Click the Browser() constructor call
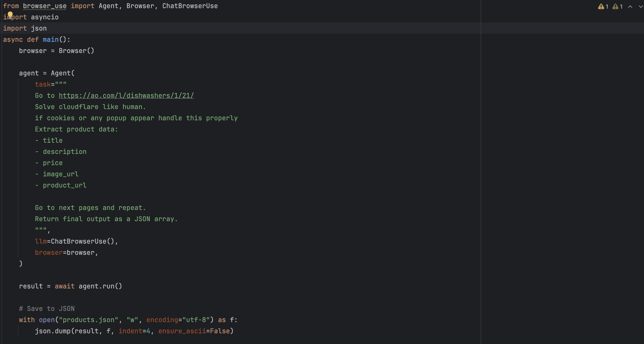Image resolution: width=644 pixels, height=344 pixels. pyautogui.click(x=76, y=51)
